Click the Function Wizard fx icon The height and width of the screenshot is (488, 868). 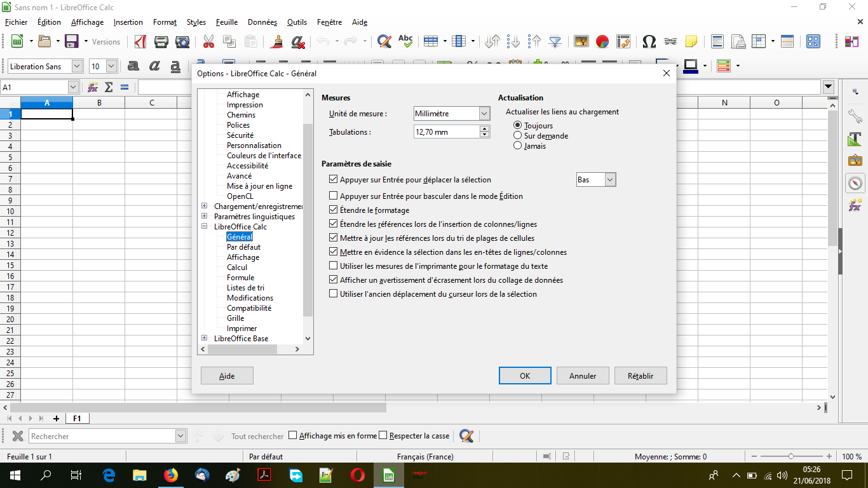point(93,87)
